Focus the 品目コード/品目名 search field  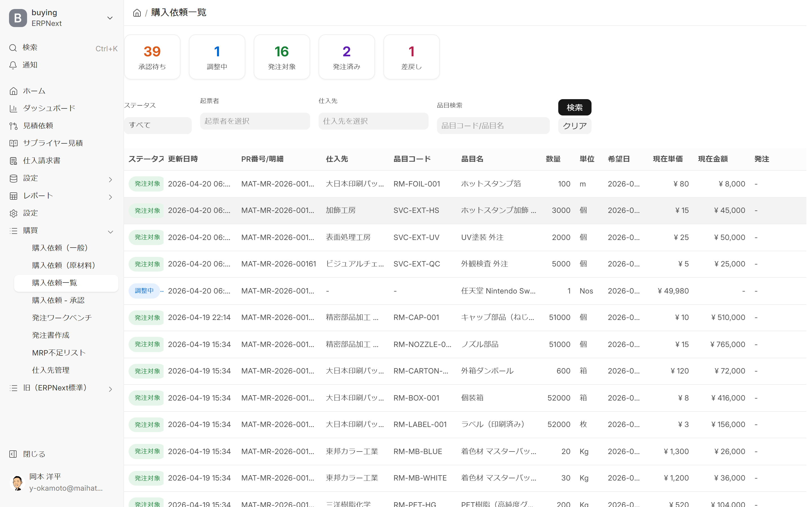[x=493, y=125]
